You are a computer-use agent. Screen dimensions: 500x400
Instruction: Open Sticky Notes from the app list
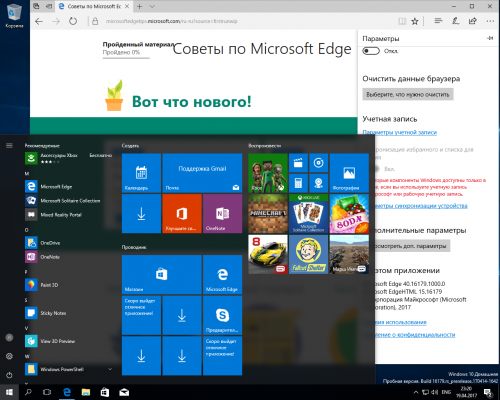click(68, 313)
